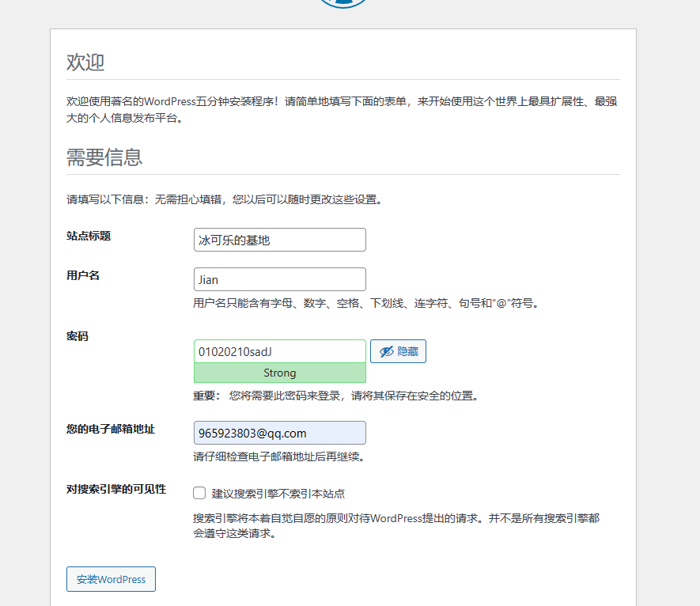Click the password field showing 01020210sadJ

[x=279, y=351]
